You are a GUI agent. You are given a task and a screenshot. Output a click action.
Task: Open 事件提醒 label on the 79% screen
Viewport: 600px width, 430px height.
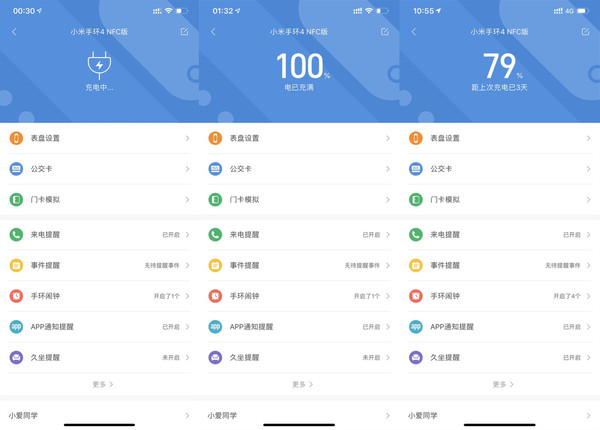[x=445, y=265]
